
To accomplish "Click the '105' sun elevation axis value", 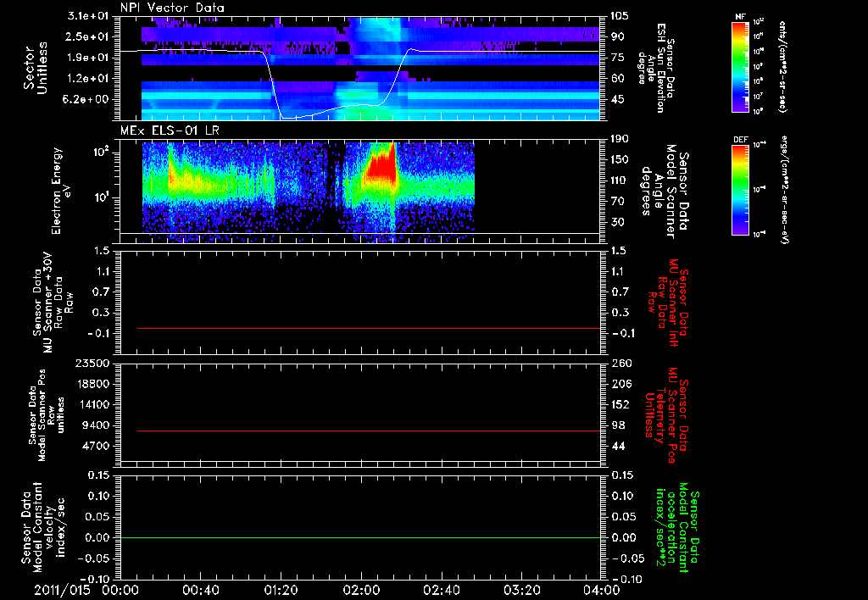I will (x=620, y=16).
